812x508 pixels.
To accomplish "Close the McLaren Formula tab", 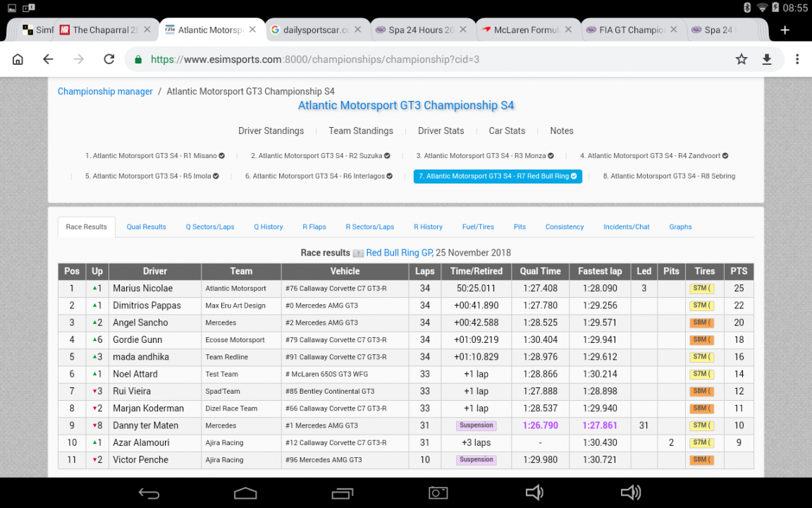I will pos(568,30).
